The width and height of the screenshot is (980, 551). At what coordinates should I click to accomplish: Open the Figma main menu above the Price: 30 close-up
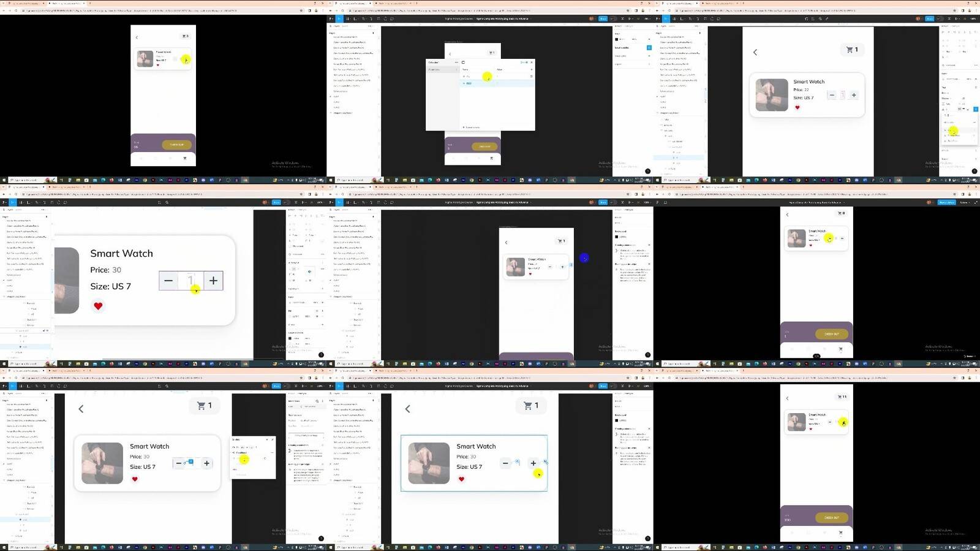[4, 202]
